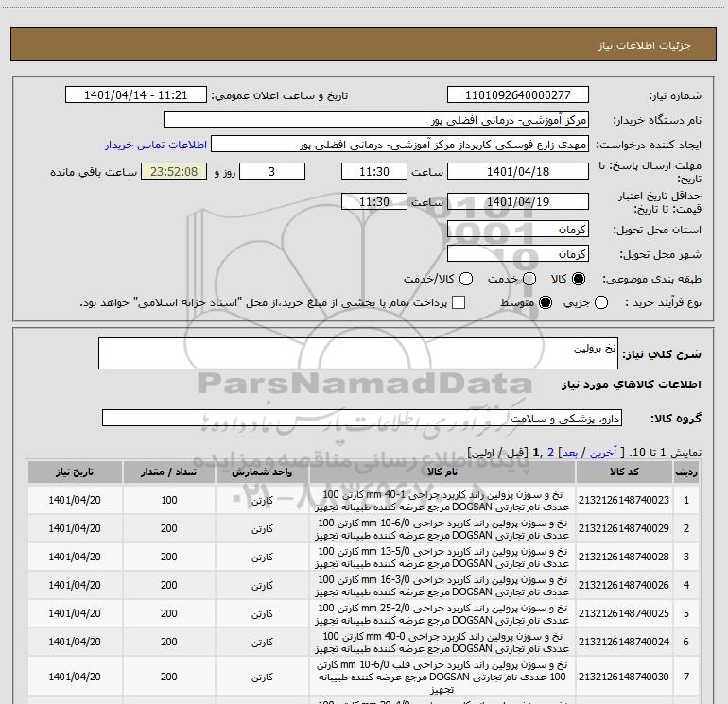Click the request creator name field
Image resolution: width=728 pixels, height=704 pixels.
click(400, 144)
